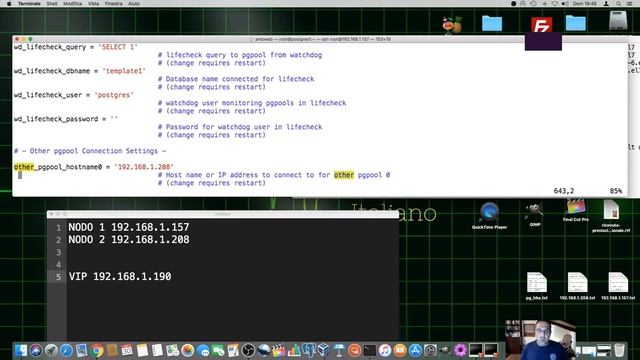Open pg_hba.txt desktop file

[537, 286]
